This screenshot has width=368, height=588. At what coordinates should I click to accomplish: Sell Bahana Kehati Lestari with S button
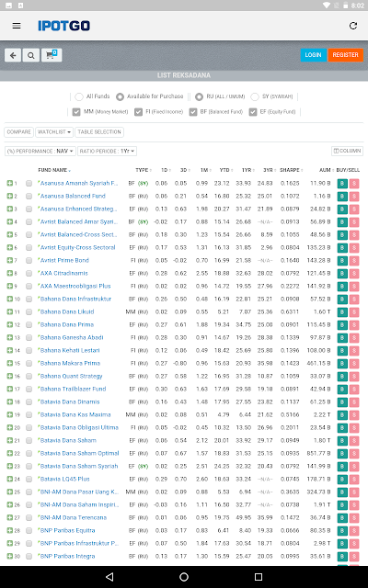pos(353,351)
